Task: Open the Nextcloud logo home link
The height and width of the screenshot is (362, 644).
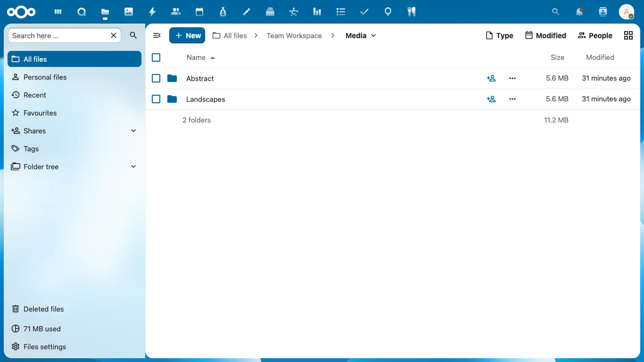Action: [x=21, y=12]
